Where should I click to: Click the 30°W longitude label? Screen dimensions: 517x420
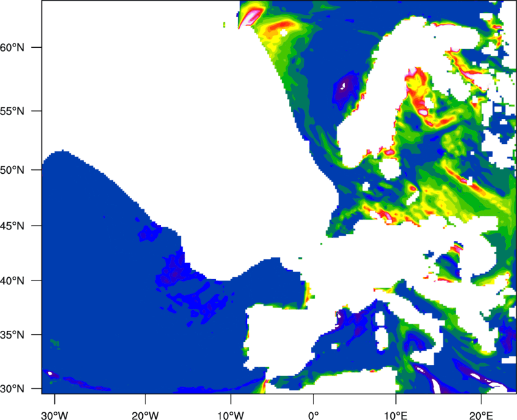click(55, 415)
